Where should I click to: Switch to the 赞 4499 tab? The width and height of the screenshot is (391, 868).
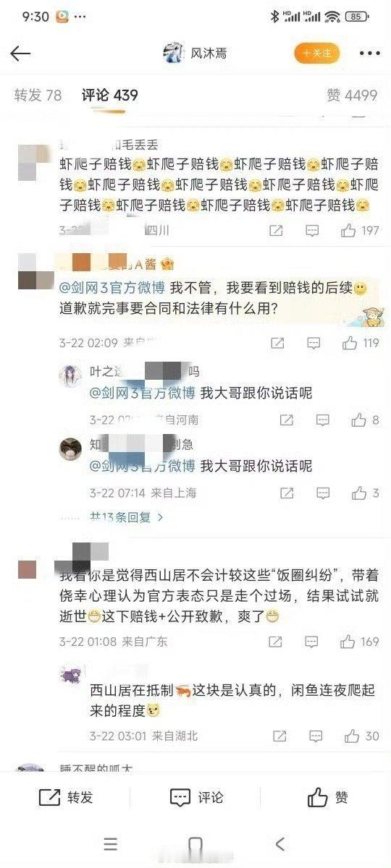(352, 95)
